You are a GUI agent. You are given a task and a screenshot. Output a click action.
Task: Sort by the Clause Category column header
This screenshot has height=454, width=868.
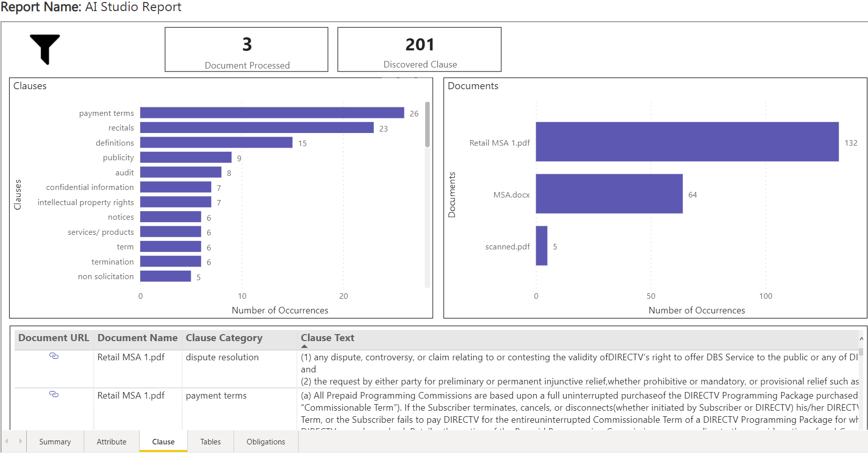point(224,338)
